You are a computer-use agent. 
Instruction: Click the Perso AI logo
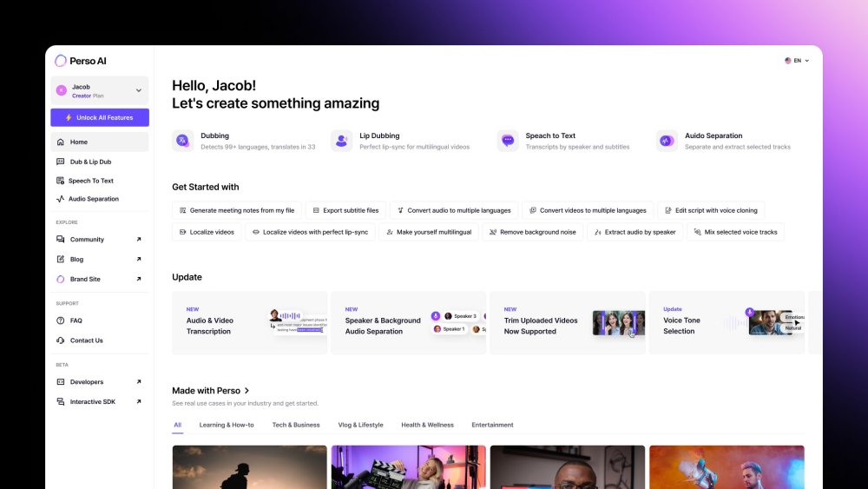click(x=81, y=61)
